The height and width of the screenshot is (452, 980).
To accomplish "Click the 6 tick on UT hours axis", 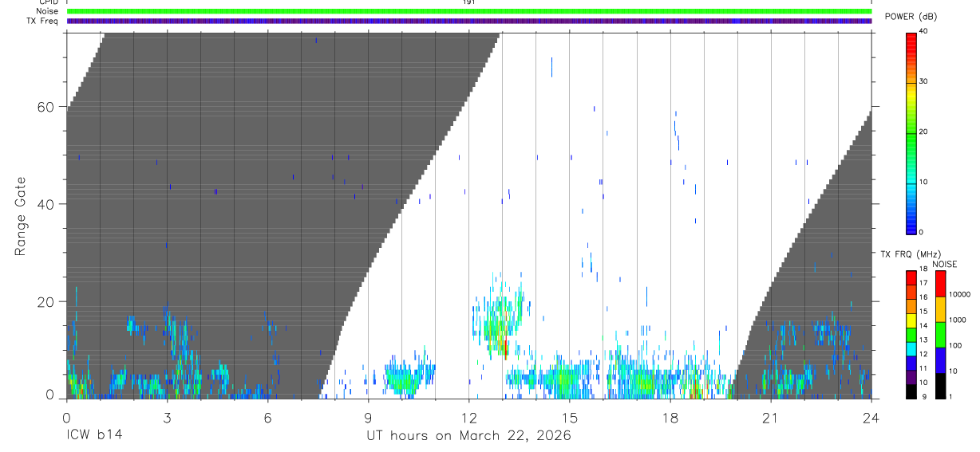I will [x=267, y=417].
